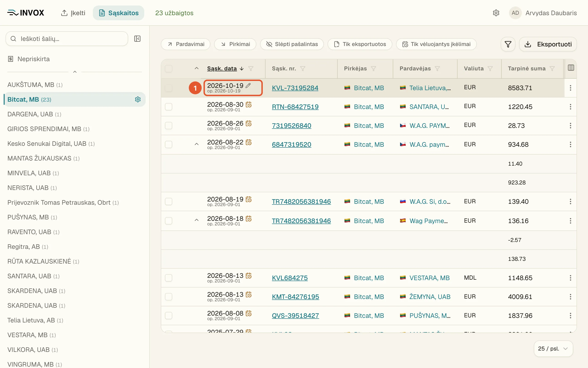The height and width of the screenshot is (368, 588).
Task: Collapse the Wag Payme... row details
Action: [197, 220]
